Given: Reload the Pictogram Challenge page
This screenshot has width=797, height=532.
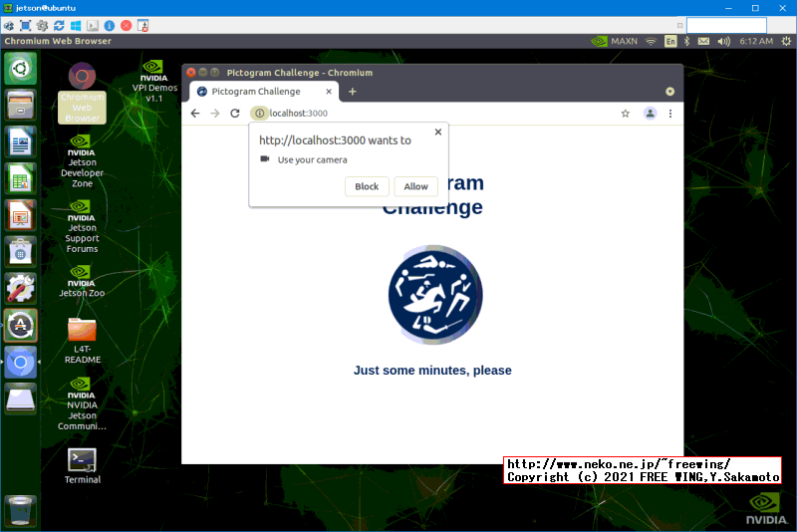Looking at the screenshot, I should (235, 114).
